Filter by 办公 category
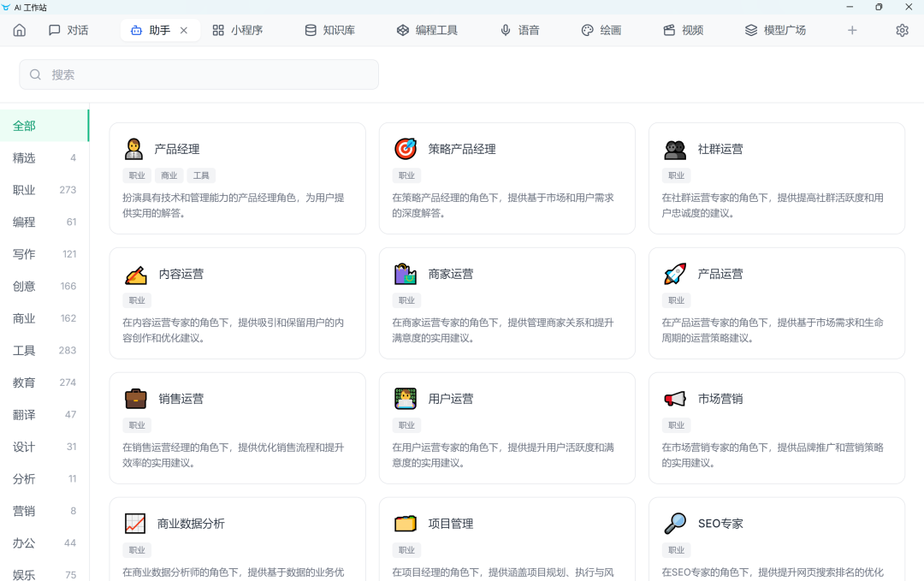924x581 pixels. (44, 543)
